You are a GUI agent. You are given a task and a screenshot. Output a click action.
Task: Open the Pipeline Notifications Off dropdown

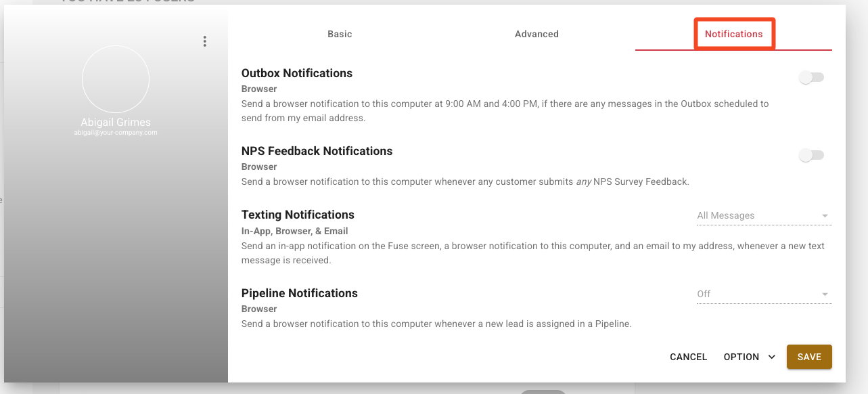[764, 294]
